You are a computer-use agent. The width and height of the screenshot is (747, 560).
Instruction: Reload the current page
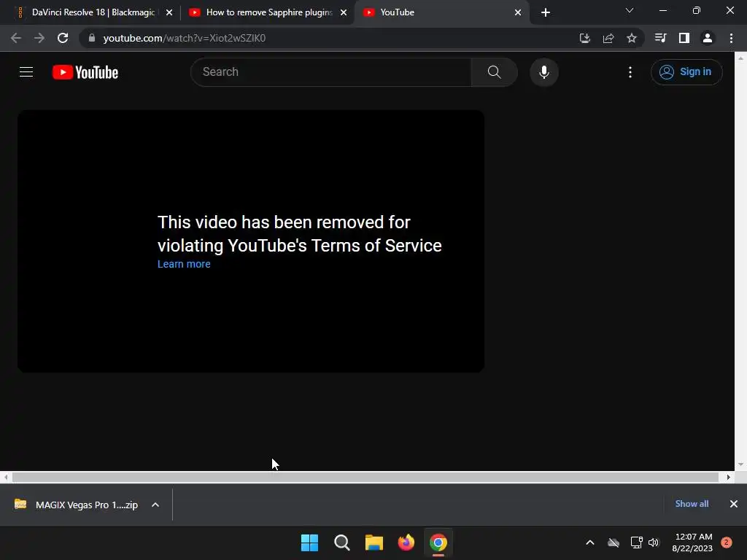point(63,38)
